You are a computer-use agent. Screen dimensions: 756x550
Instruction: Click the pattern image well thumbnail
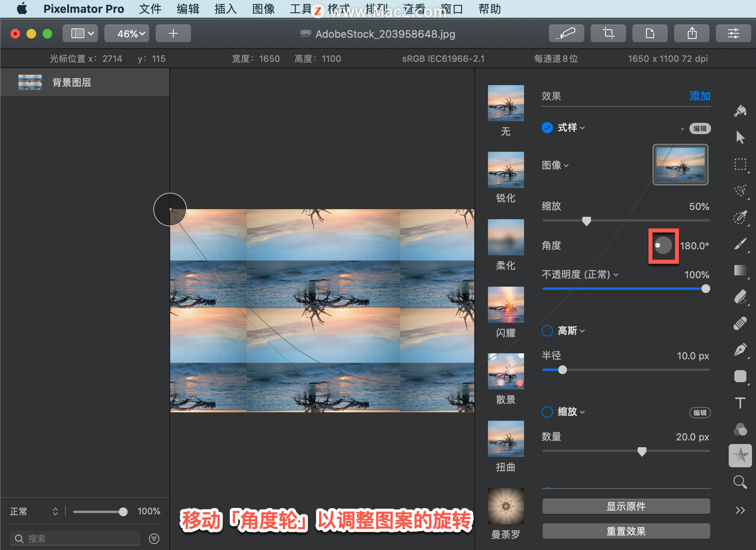(x=680, y=165)
